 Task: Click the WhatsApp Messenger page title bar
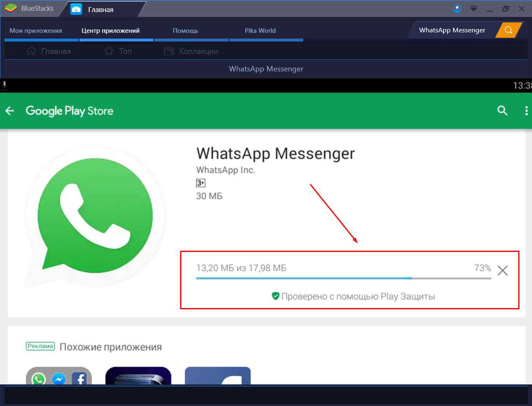(x=266, y=69)
